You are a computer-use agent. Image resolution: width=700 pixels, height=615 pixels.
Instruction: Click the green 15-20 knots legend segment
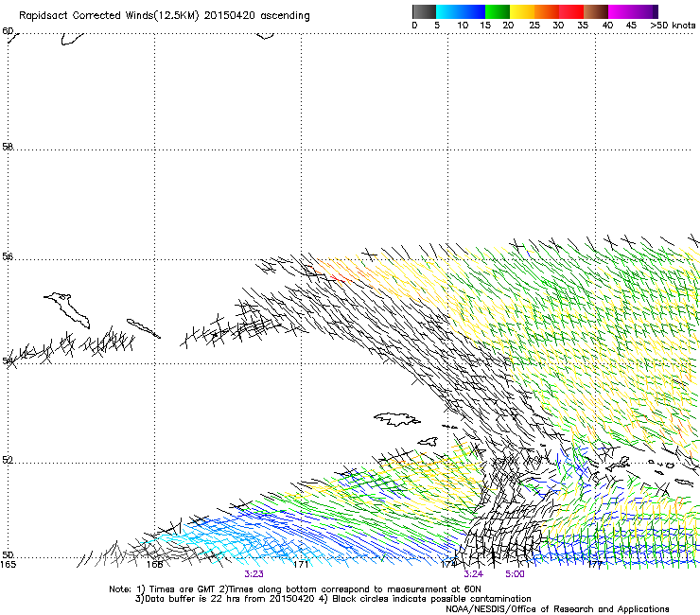(x=498, y=11)
